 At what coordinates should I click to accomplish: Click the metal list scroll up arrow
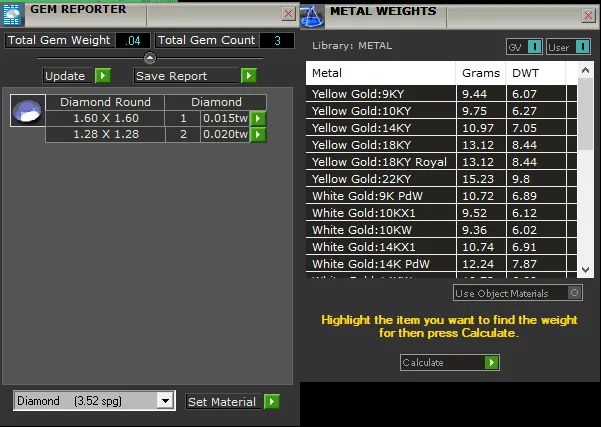click(585, 70)
